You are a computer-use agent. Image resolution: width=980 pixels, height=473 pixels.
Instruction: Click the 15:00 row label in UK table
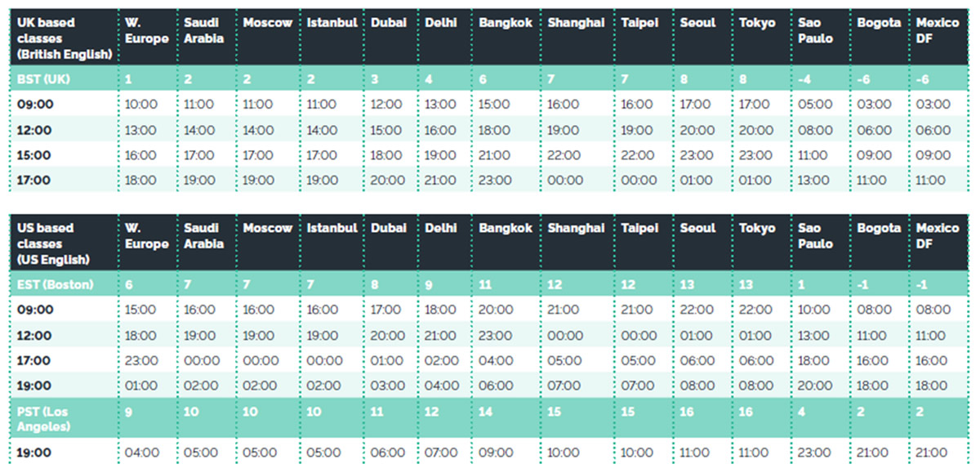click(34, 155)
